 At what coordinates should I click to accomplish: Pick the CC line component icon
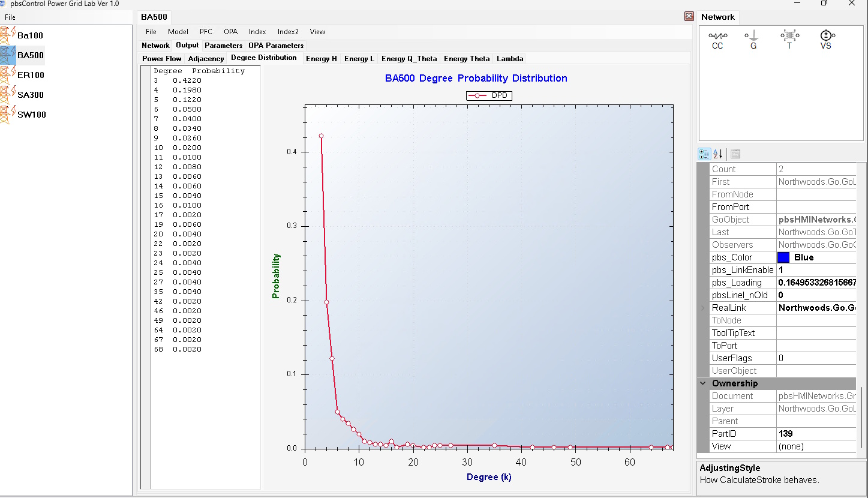tap(717, 36)
